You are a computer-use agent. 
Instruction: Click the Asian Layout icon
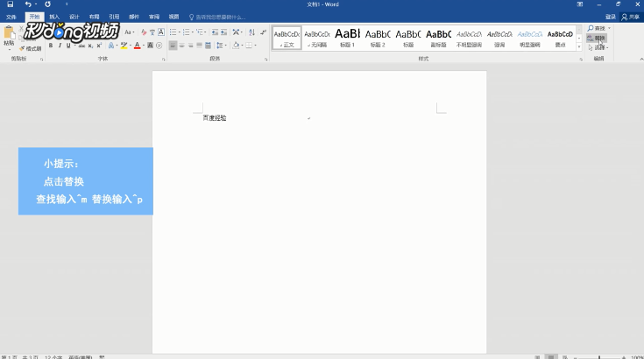237,32
